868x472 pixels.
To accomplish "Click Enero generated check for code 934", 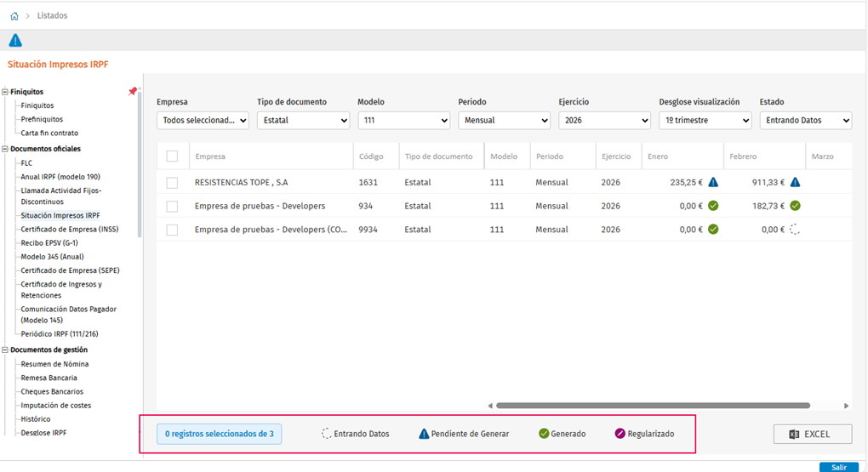I will click(x=714, y=206).
